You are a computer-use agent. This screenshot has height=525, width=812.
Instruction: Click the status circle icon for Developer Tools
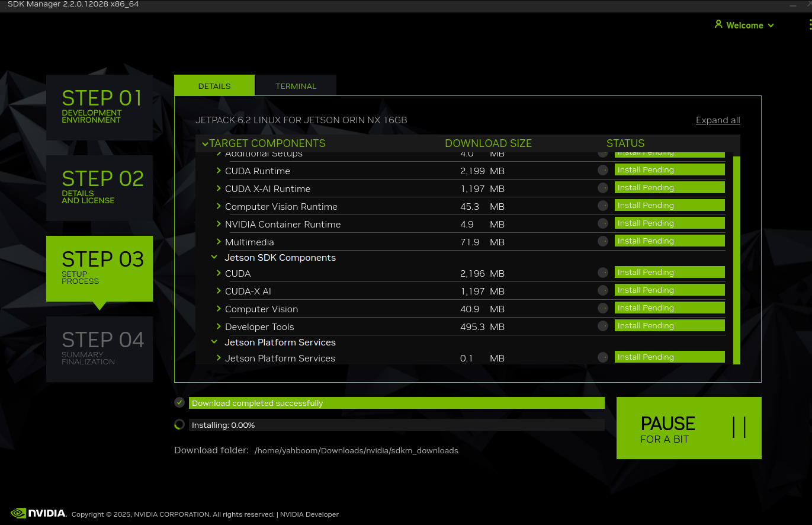click(603, 326)
